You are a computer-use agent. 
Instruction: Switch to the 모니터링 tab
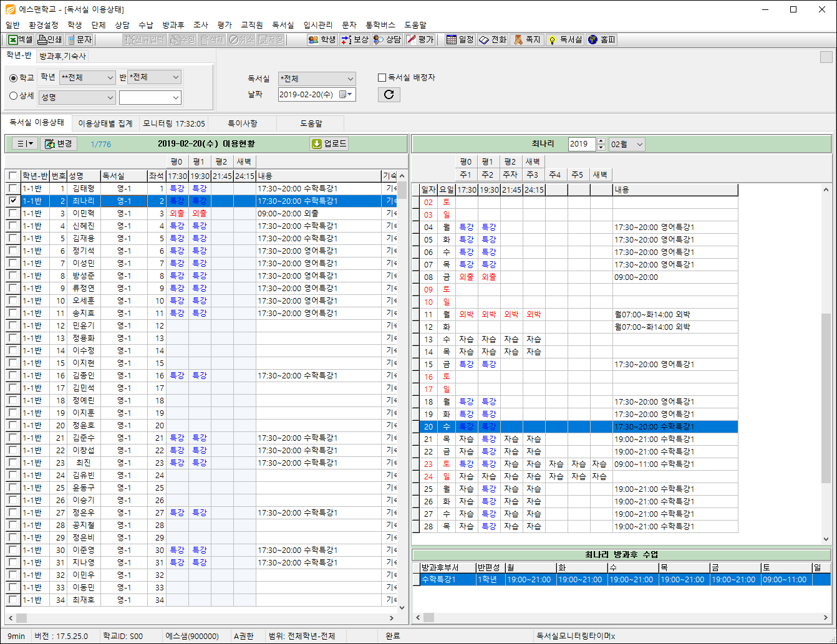(x=173, y=123)
